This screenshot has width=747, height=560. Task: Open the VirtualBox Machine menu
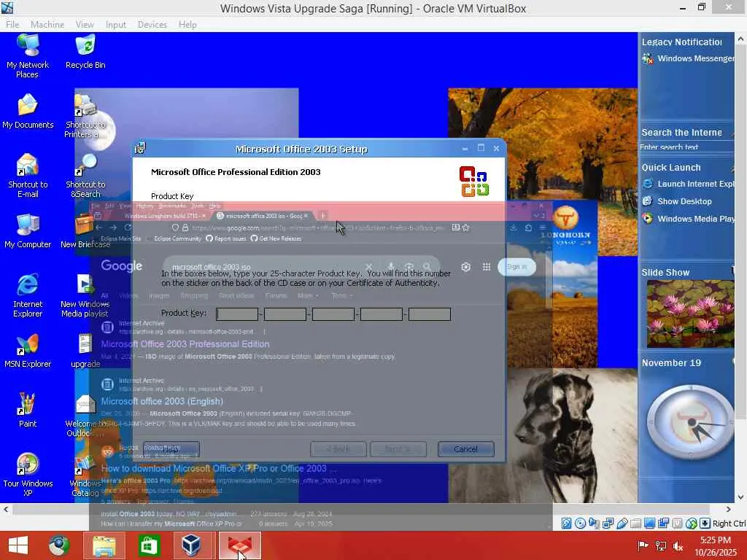pyautogui.click(x=47, y=24)
